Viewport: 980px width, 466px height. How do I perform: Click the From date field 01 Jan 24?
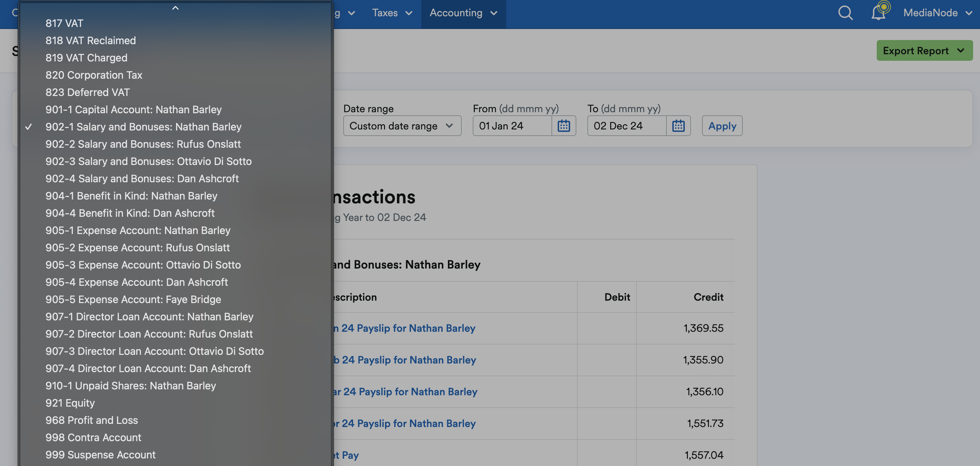coord(512,126)
